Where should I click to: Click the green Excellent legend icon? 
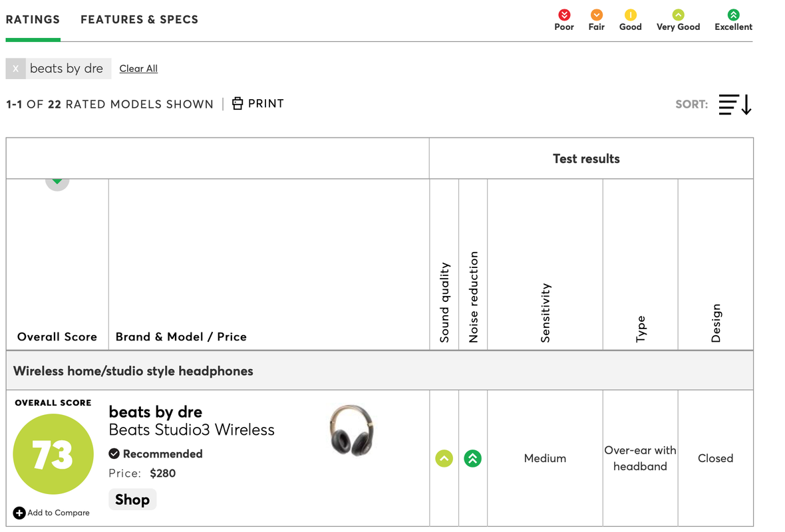click(733, 15)
